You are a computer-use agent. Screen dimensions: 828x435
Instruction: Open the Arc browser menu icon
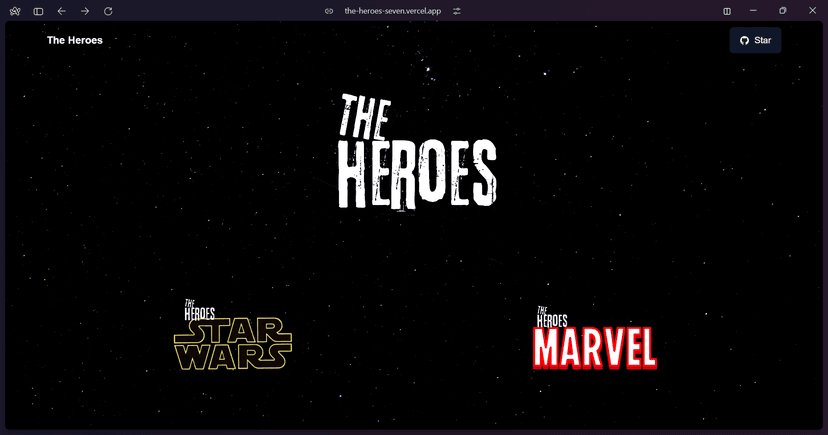(15, 11)
